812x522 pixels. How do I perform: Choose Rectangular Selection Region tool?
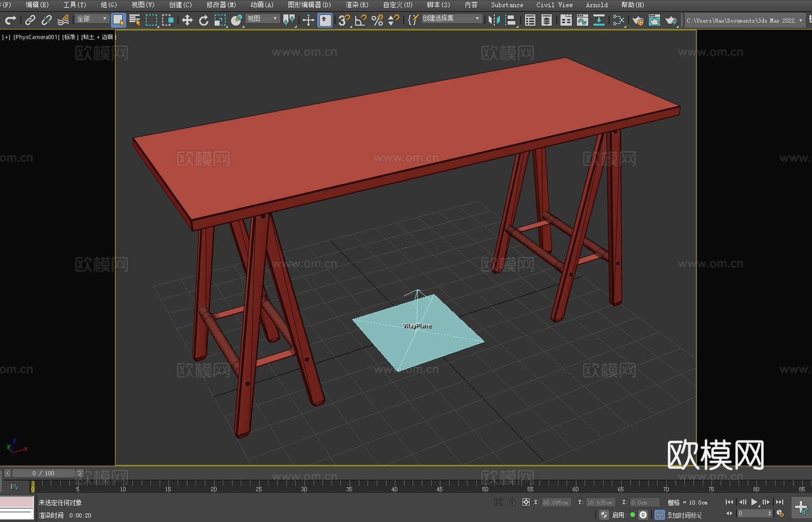pos(151,20)
